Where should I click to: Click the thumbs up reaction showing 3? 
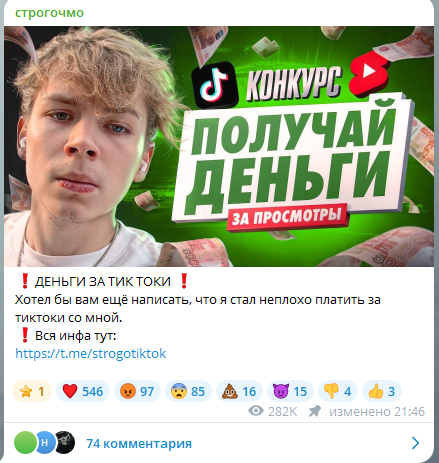pyautogui.click(x=382, y=391)
